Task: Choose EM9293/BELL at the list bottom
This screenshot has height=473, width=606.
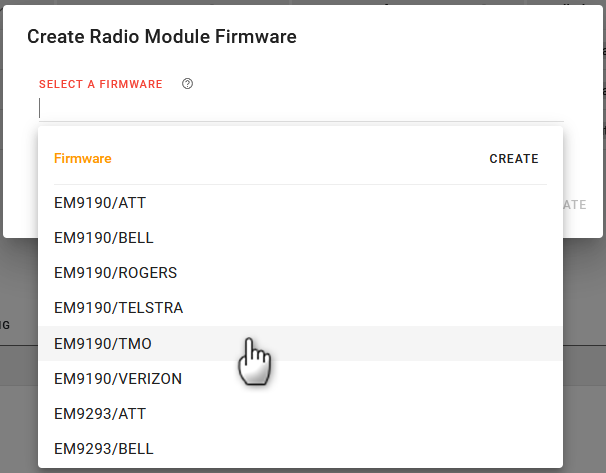Action: pyautogui.click(x=103, y=449)
